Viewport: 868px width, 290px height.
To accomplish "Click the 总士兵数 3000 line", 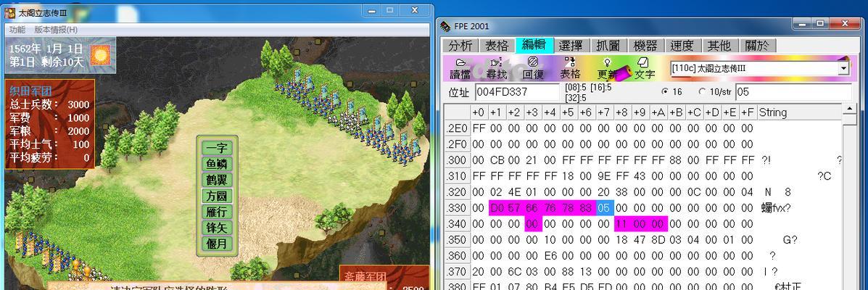I will click(49, 104).
